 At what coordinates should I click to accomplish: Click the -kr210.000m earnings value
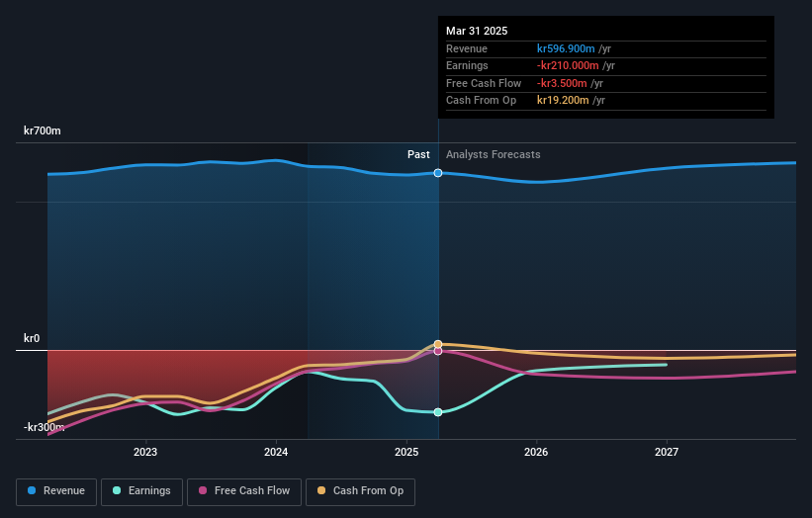point(568,65)
